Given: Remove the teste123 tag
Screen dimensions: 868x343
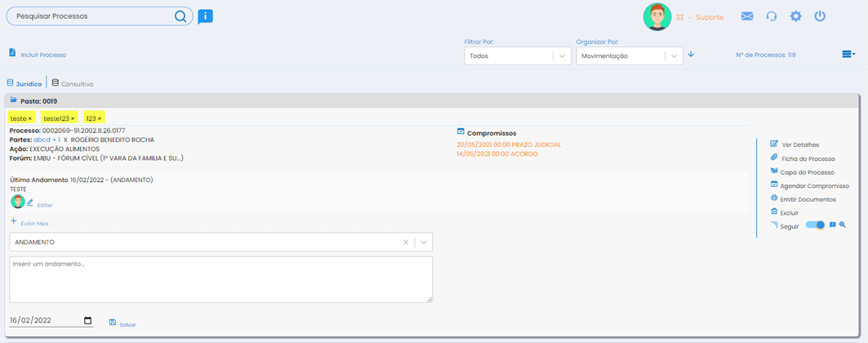Looking at the screenshot, I should [73, 118].
